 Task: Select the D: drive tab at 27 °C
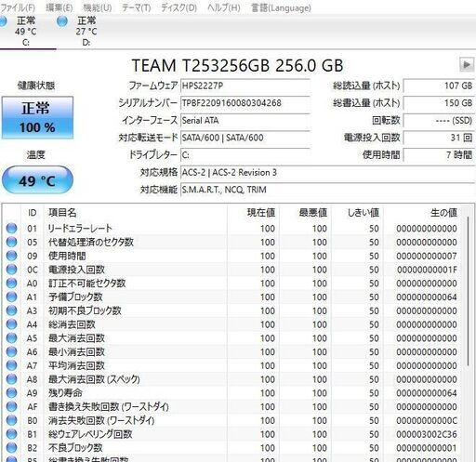pos(86,32)
